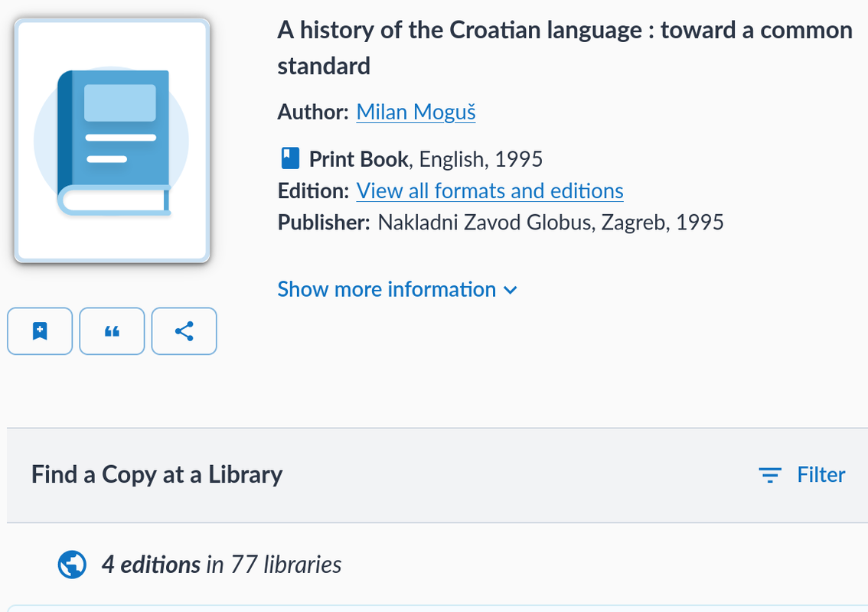Click the Find a Copy at a Library header
Screen dimensions: 868x612
click(x=157, y=475)
